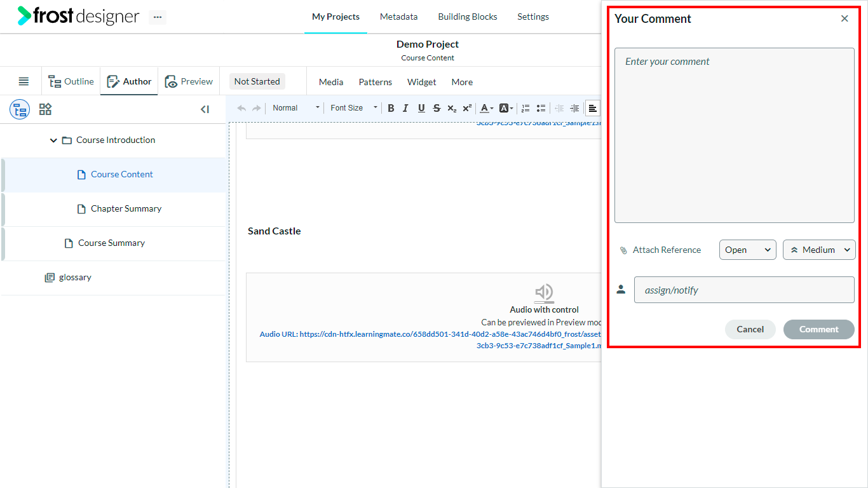Align text to the left
868x488 pixels.
point(592,108)
